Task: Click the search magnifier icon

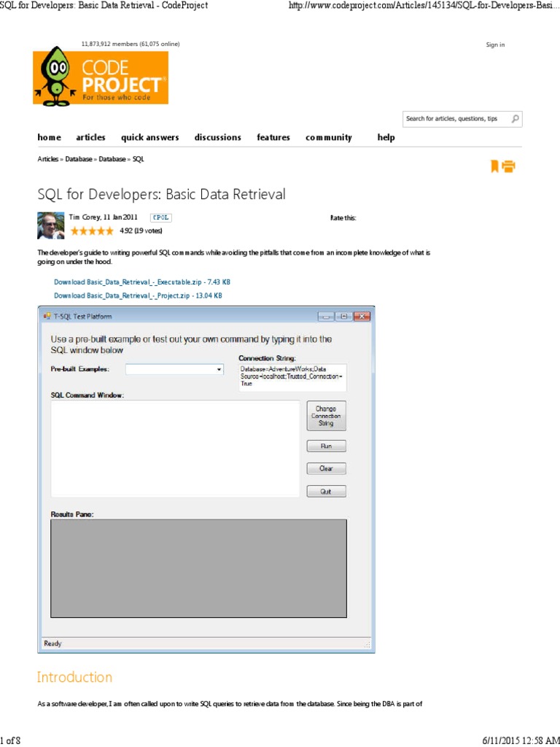Action: [x=515, y=118]
